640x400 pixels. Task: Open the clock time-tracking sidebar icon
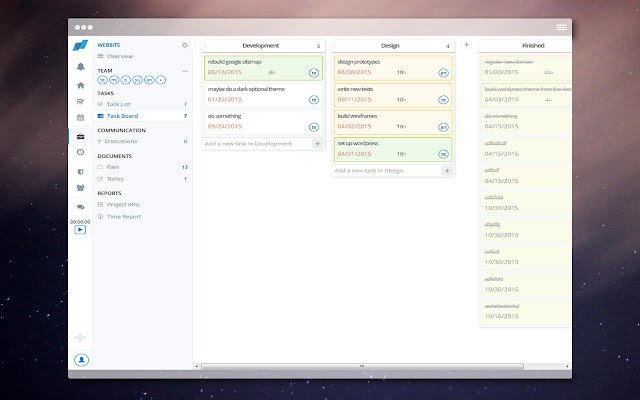(80, 152)
